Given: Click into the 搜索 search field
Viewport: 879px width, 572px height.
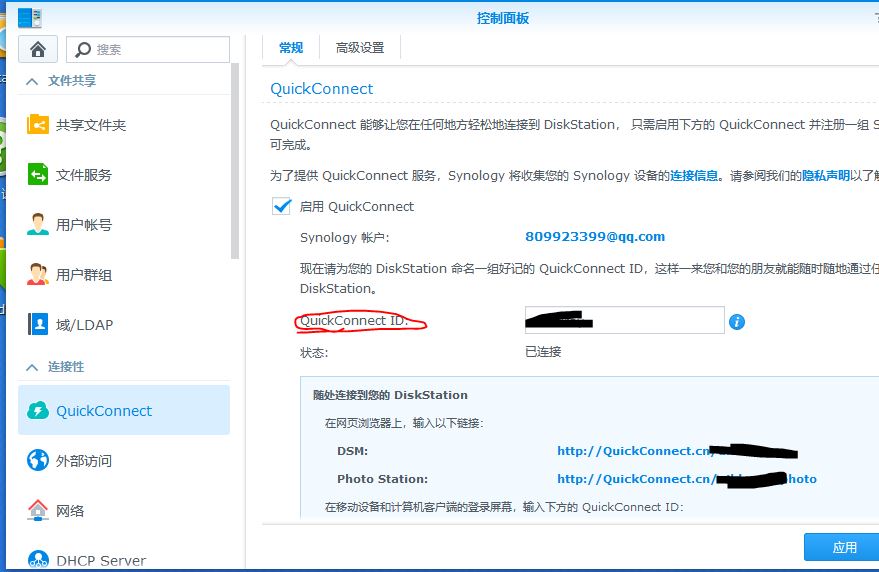Looking at the screenshot, I should (148, 49).
